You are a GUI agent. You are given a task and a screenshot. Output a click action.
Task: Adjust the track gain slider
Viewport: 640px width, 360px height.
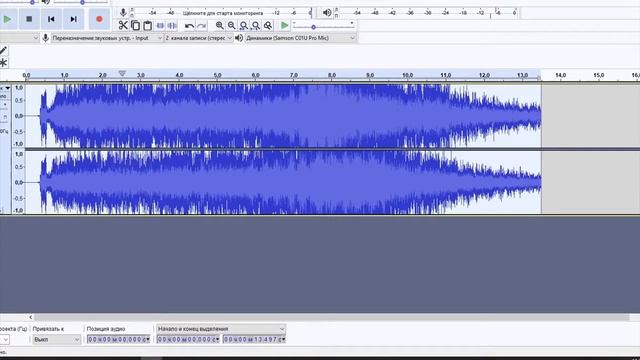[4, 105]
